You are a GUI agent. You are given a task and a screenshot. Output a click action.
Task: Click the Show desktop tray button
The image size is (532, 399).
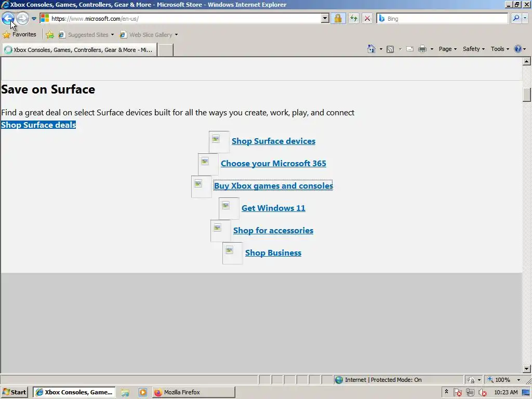(526, 392)
